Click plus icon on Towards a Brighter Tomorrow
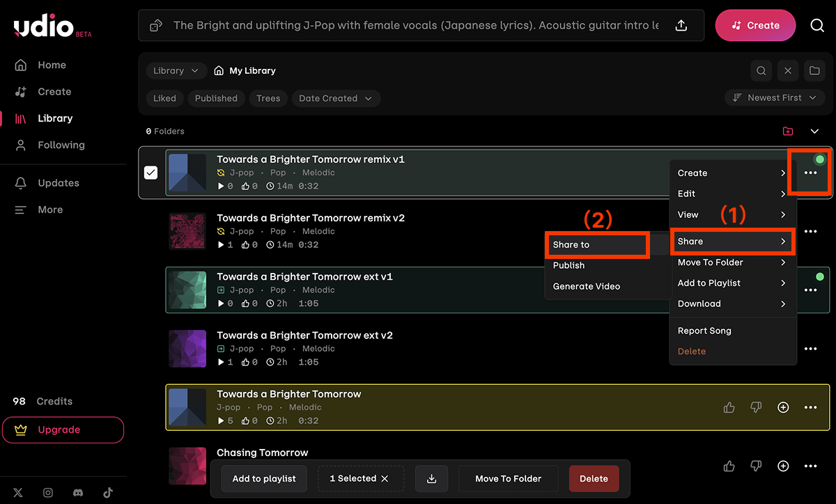The image size is (836, 504). (x=783, y=407)
